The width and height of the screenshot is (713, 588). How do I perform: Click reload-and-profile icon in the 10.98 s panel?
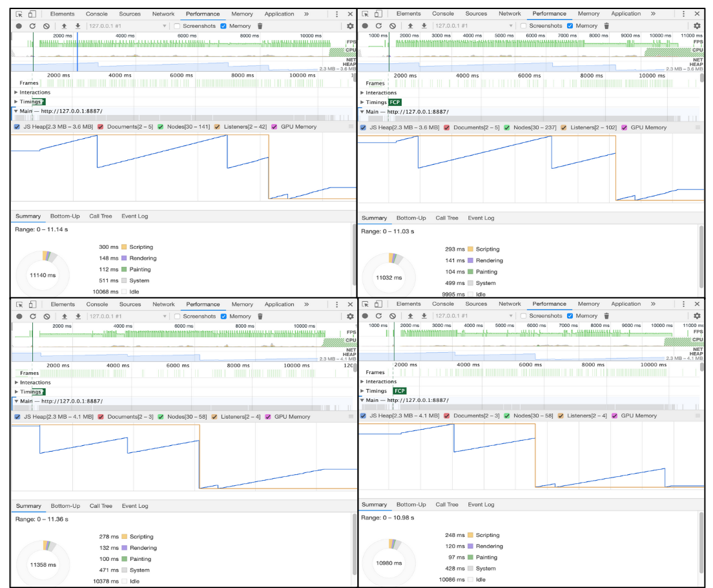378,316
